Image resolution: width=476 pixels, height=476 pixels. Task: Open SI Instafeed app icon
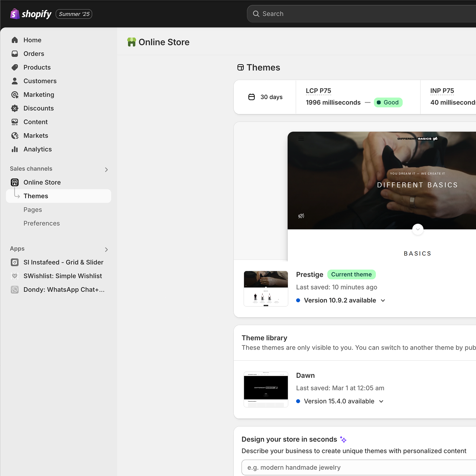pyautogui.click(x=15, y=262)
